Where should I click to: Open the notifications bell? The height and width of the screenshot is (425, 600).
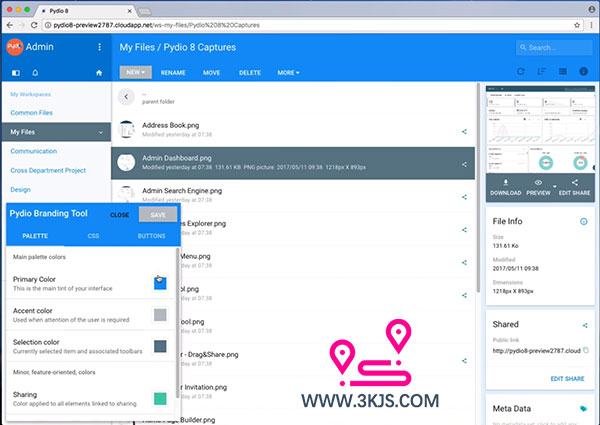(35, 73)
